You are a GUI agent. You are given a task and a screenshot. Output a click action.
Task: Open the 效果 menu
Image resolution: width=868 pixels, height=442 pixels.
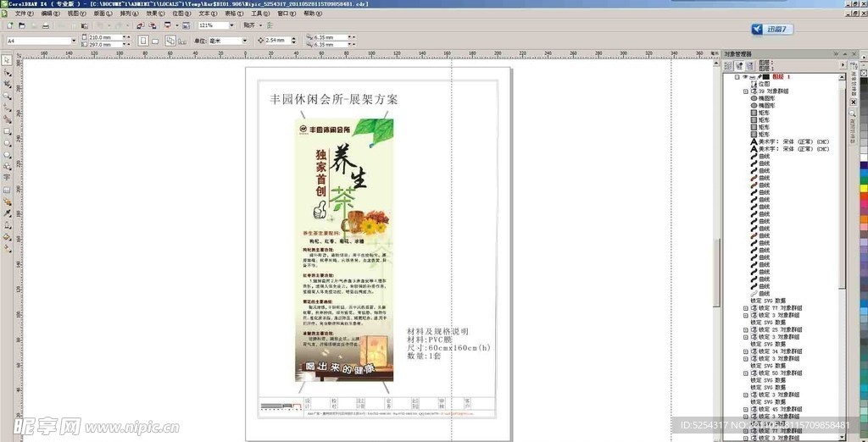[155, 14]
